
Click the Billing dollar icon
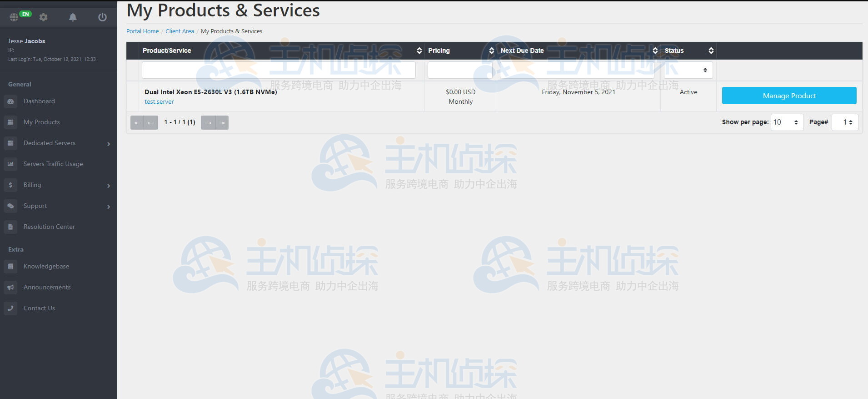[10, 185]
